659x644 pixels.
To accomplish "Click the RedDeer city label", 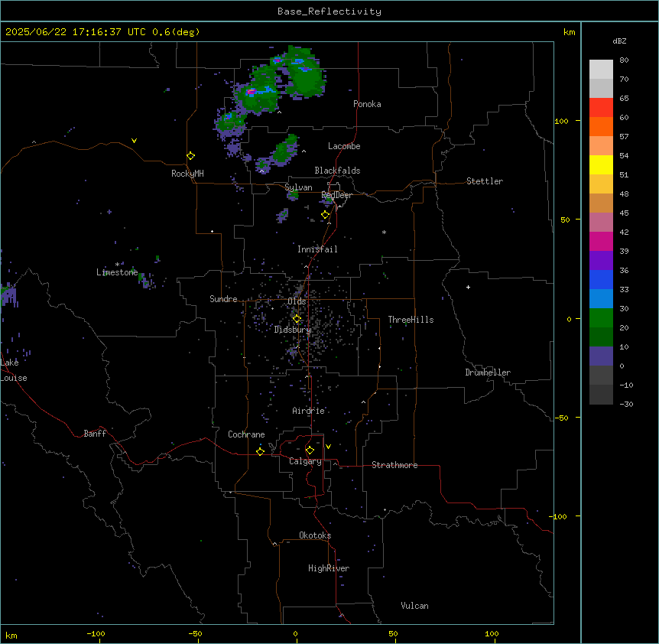I will click(x=336, y=195).
